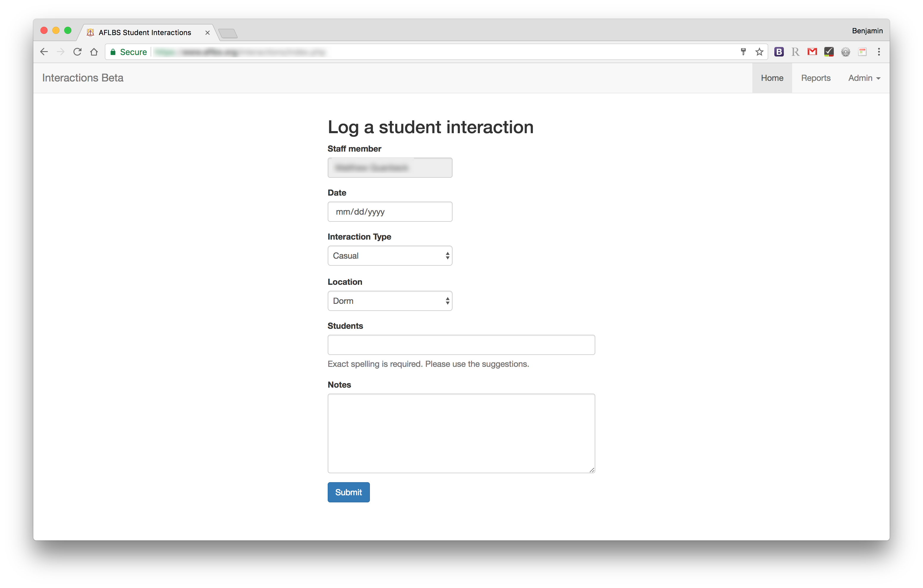Viewport: 923px width, 588px height.
Task: Open Chrome three-dot menu
Action: point(879,52)
